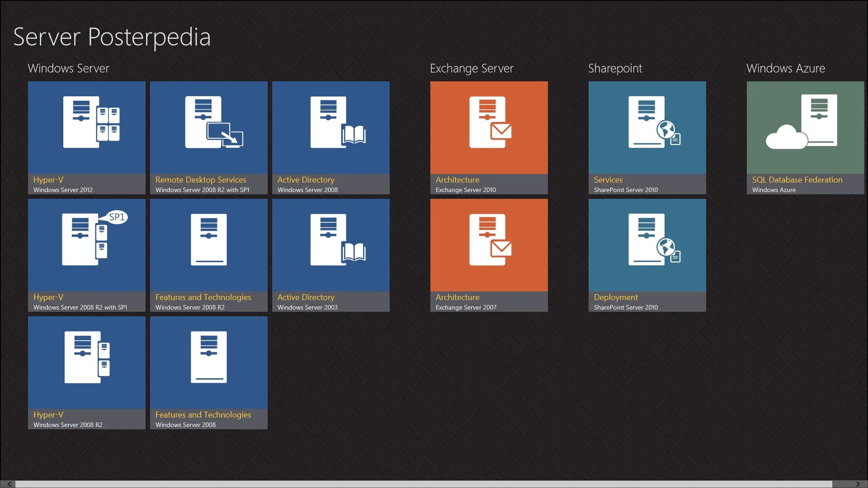Click the Sharepoint group heading
The height and width of the screenshot is (488, 868).
tap(615, 68)
